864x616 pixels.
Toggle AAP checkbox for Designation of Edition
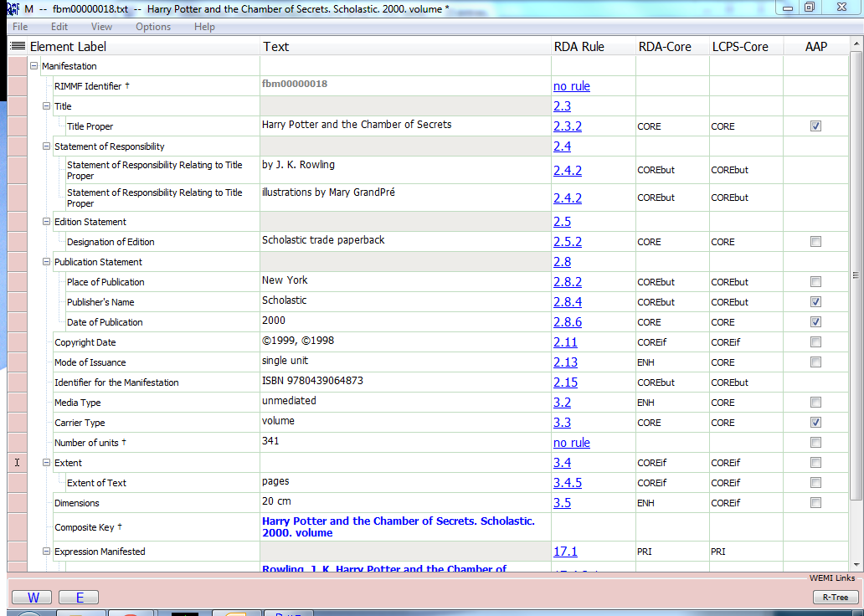pos(815,241)
